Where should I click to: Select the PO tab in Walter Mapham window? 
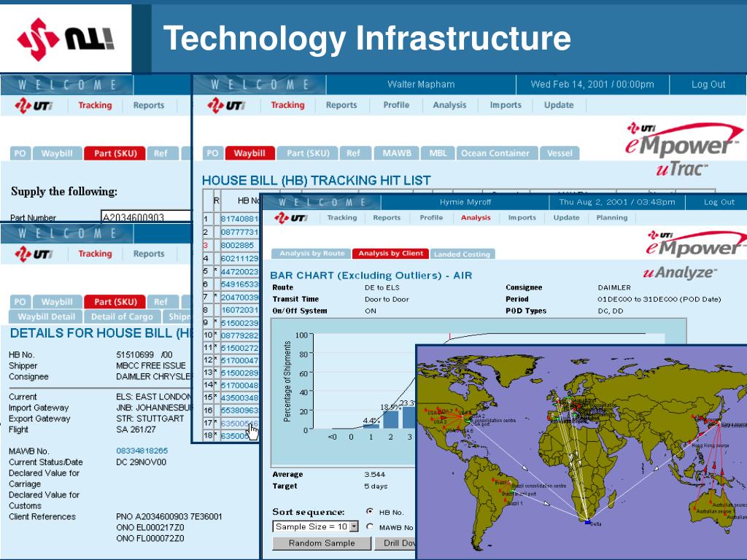pyautogui.click(x=212, y=153)
